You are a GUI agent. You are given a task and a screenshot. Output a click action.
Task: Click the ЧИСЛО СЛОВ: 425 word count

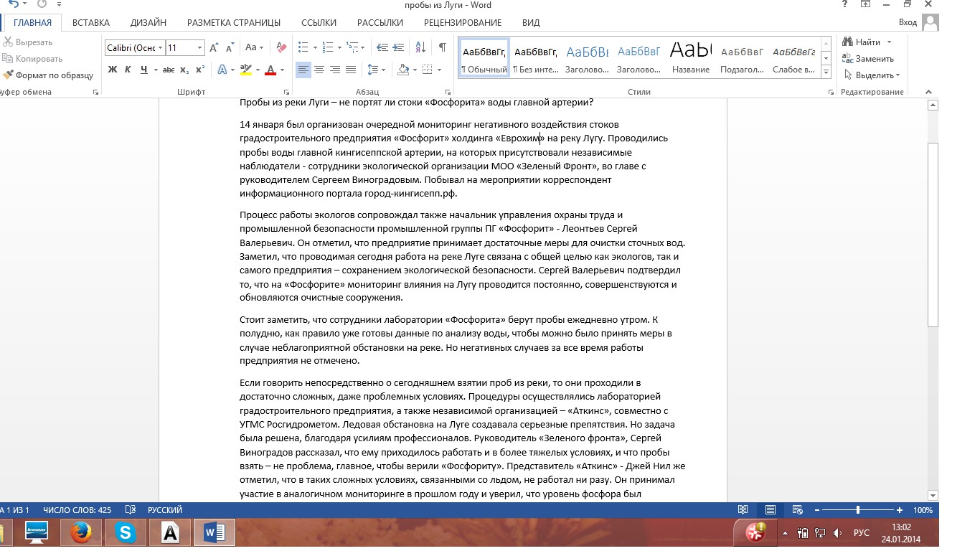77,510
